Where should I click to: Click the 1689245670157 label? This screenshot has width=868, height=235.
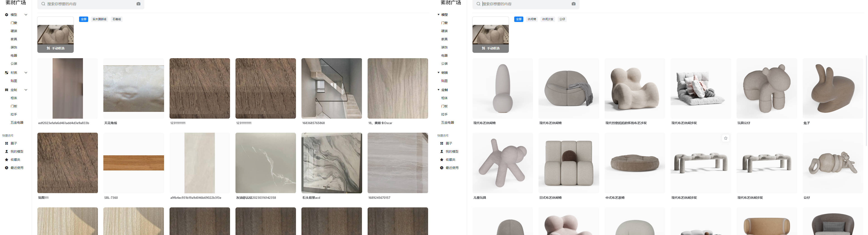379,198
